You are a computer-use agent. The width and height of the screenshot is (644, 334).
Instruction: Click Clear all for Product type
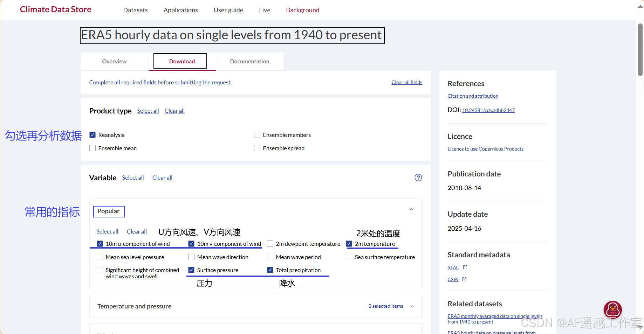174,111
